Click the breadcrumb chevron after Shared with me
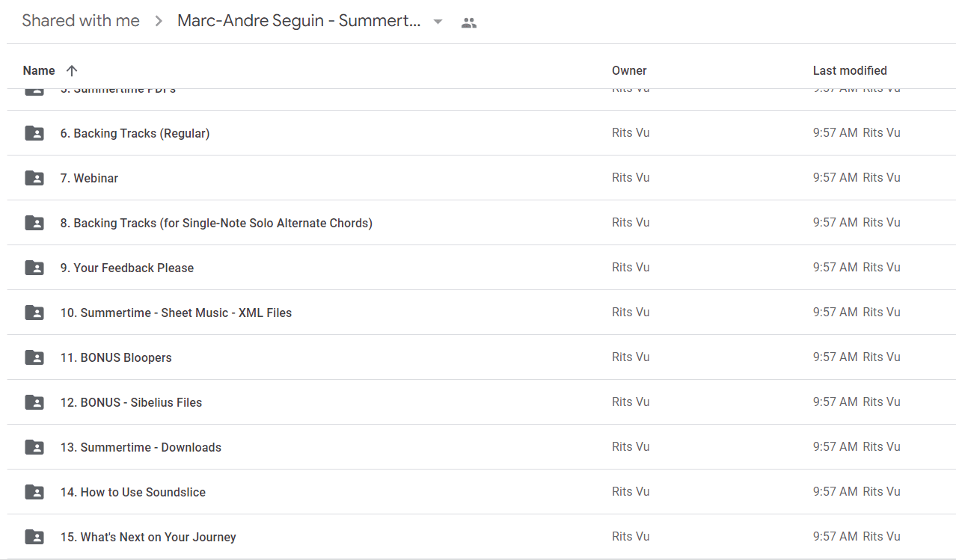This screenshot has width=956, height=560. click(x=159, y=22)
